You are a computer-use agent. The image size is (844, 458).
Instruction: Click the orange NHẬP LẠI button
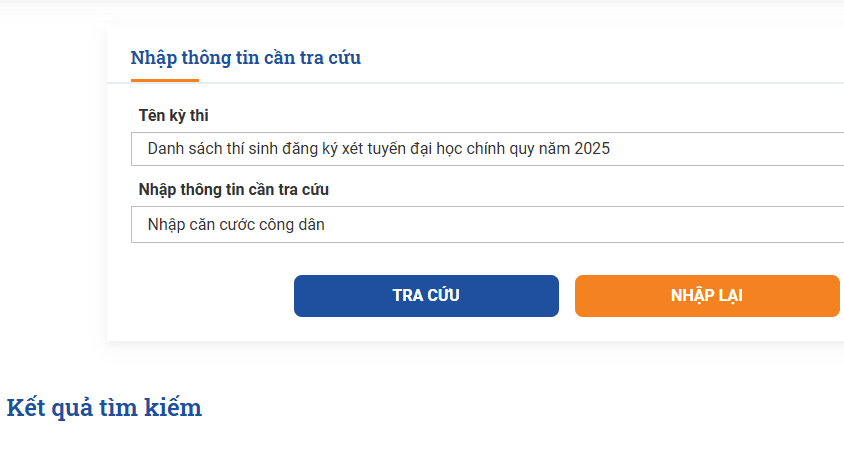(707, 295)
